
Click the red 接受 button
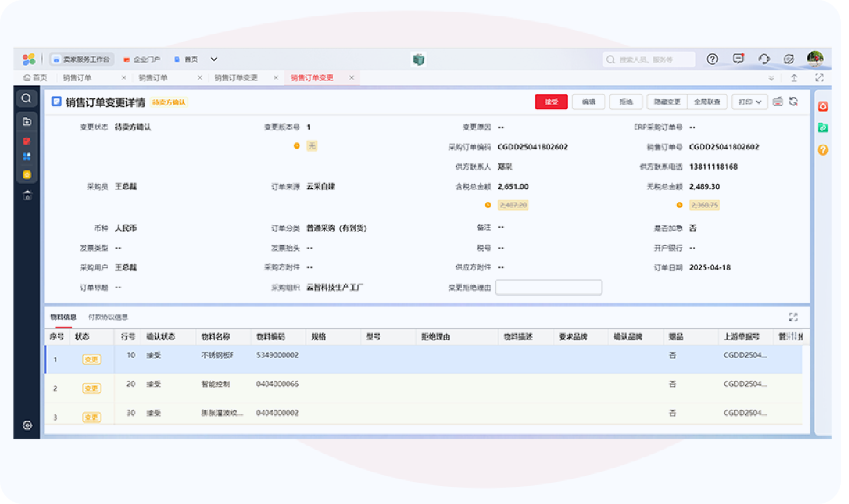click(x=551, y=102)
